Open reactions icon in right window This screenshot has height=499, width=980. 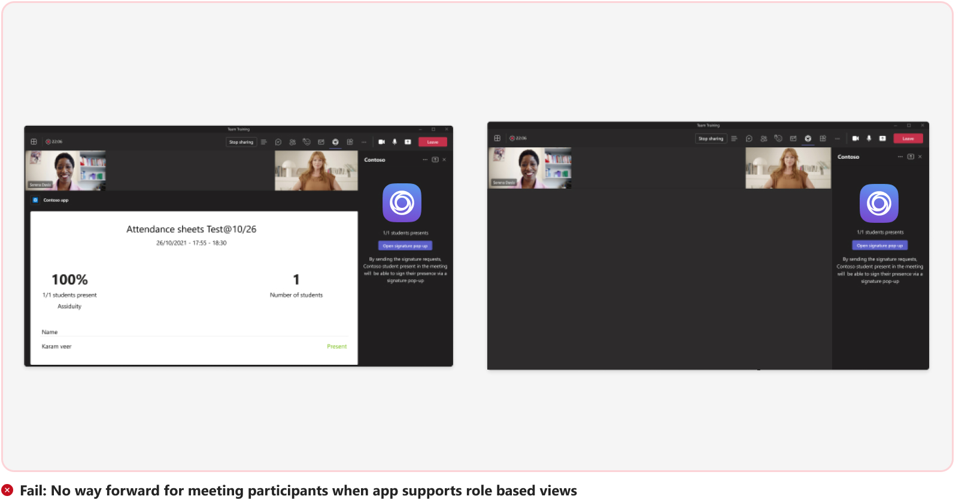pyautogui.click(x=778, y=138)
